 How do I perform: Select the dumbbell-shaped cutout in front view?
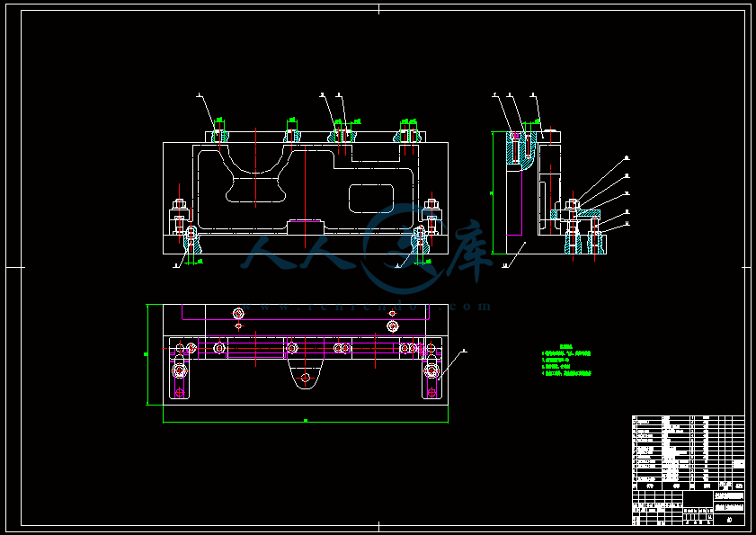point(255,179)
